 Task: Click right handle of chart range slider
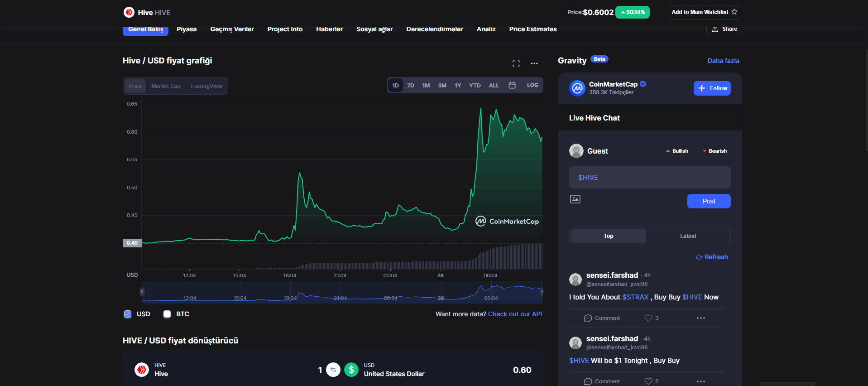click(542, 292)
